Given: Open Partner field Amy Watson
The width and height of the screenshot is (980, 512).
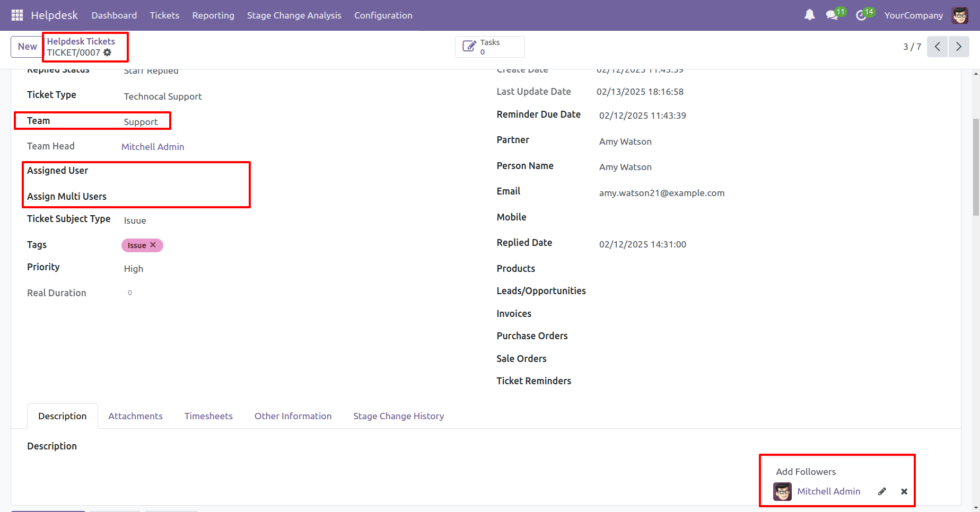Looking at the screenshot, I should [x=625, y=142].
